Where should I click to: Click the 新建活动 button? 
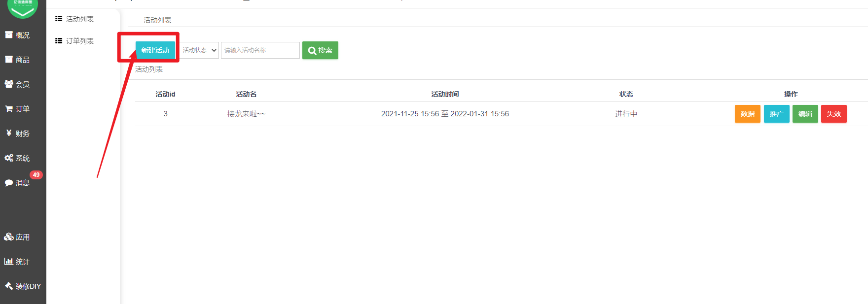[155, 50]
